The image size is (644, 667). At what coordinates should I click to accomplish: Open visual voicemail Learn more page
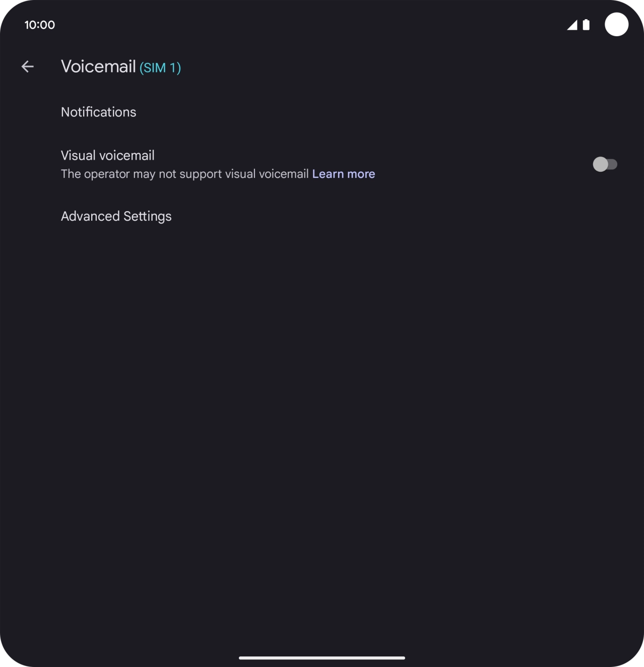[x=343, y=174]
